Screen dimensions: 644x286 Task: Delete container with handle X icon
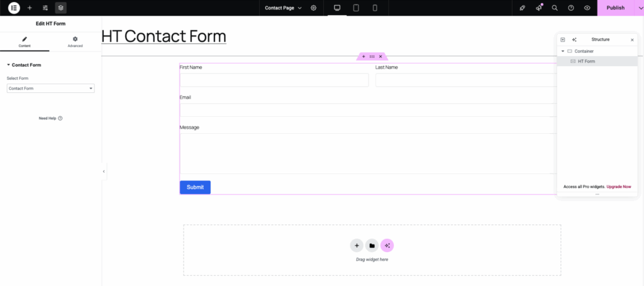tap(380, 56)
